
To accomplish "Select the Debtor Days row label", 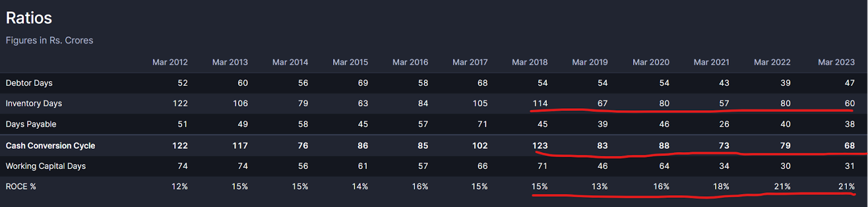I will 29,83.
